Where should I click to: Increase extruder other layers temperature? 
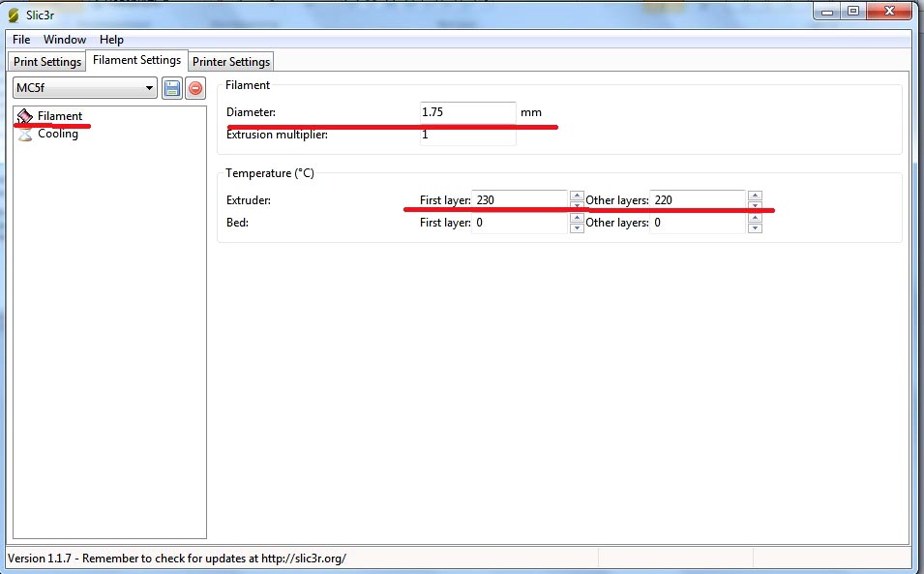click(x=755, y=196)
